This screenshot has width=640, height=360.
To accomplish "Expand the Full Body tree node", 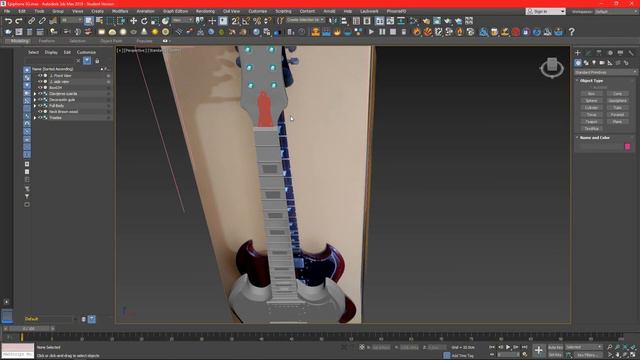I will coord(35,106).
